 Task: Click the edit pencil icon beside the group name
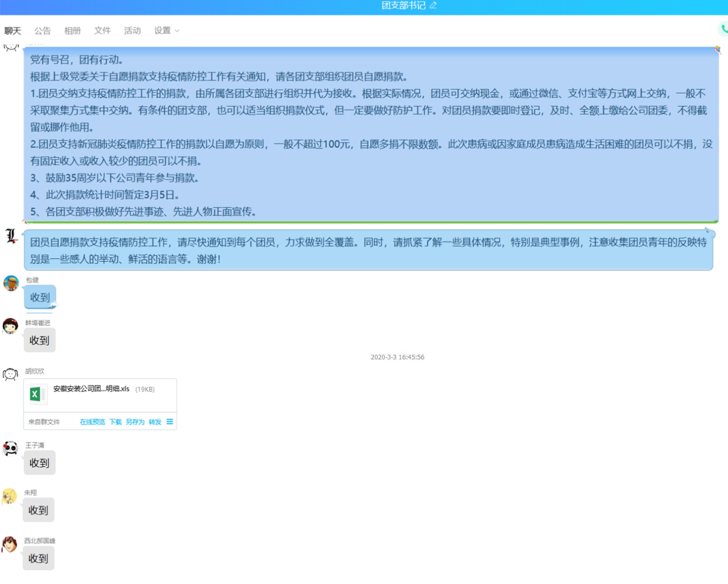[x=433, y=5]
